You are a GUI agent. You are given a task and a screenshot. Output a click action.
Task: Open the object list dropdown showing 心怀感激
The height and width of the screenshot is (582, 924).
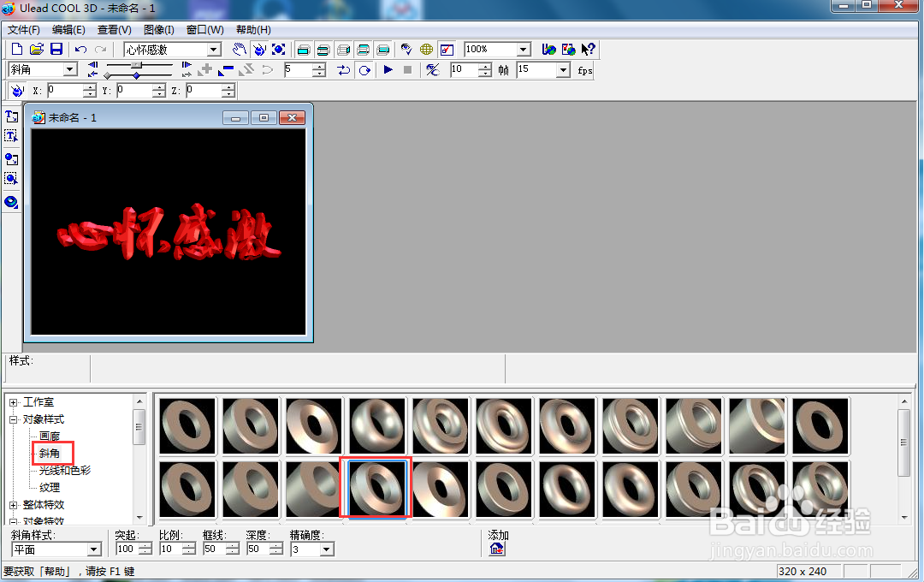click(x=214, y=50)
